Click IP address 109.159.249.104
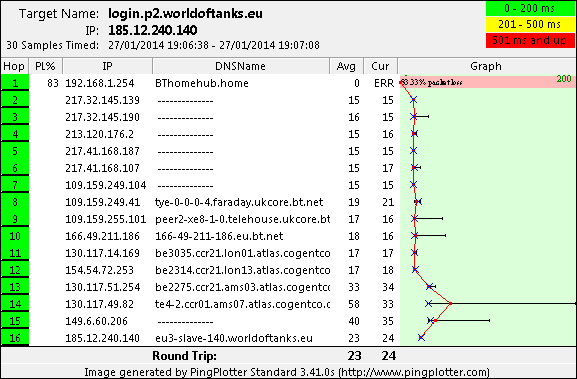Screen dimensions: 577x379 106,185
